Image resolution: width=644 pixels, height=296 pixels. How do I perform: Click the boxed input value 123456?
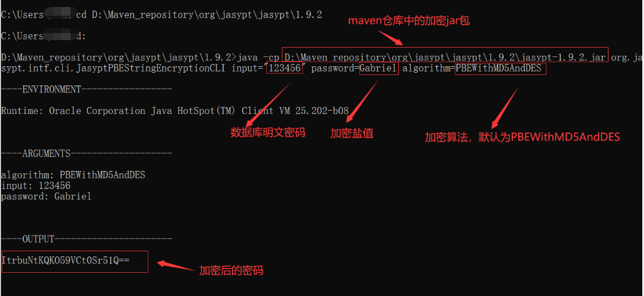pos(285,68)
